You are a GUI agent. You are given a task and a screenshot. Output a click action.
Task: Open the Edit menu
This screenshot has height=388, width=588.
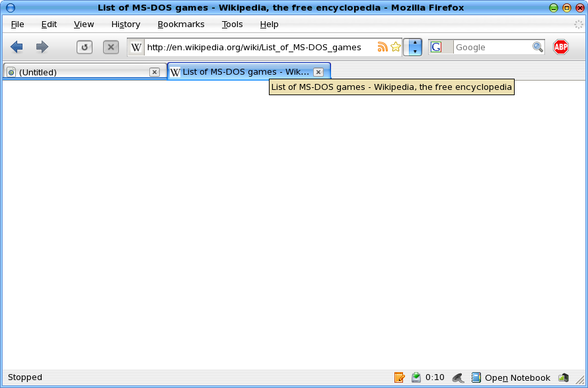pos(49,24)
